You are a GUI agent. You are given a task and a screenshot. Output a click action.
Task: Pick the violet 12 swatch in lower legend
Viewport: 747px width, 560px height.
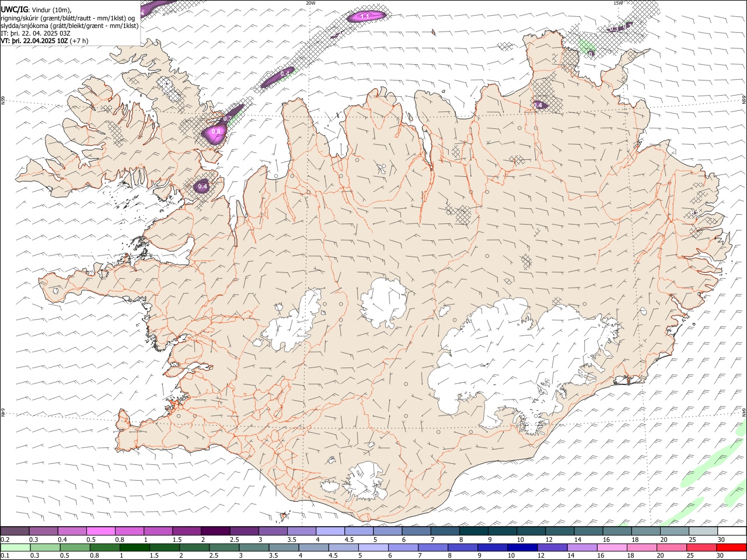click(x=551, y=547)
